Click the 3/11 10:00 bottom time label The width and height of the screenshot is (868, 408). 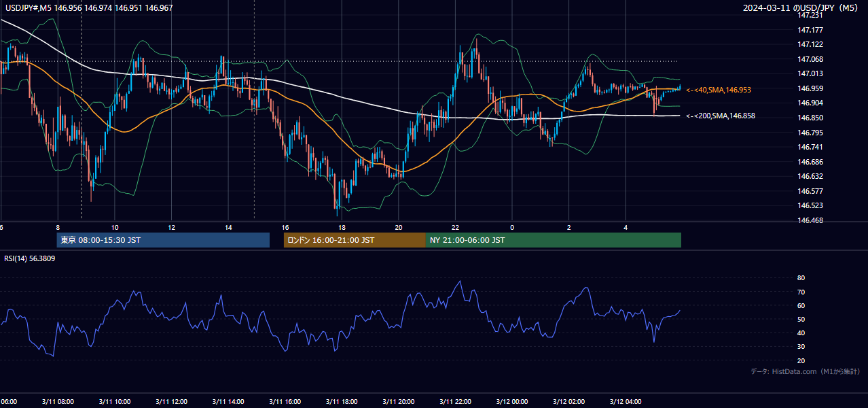(115, 402)
